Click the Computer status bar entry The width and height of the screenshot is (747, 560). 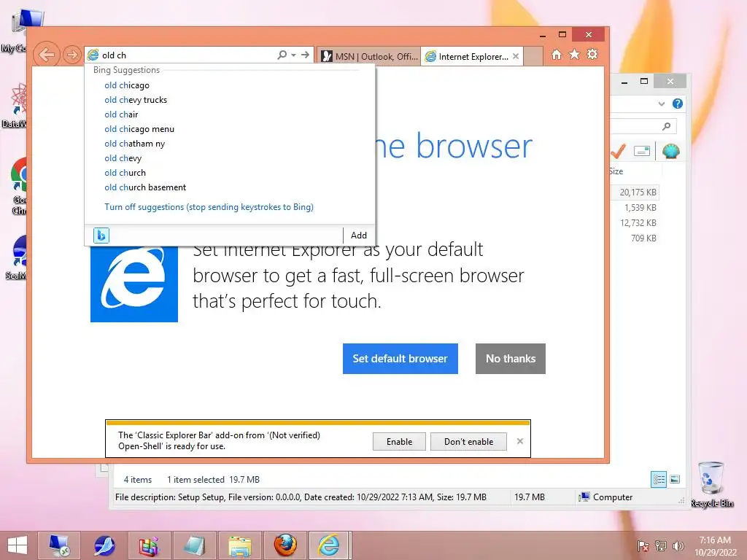pos(605,497)
